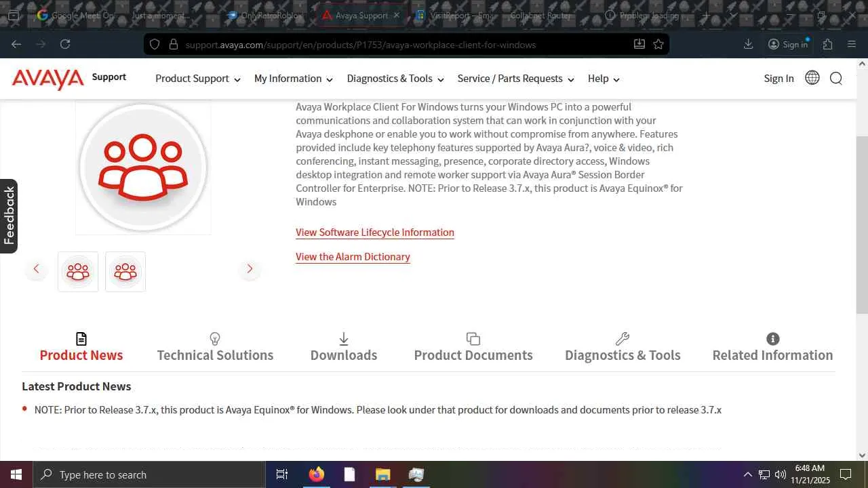868x488 pixels.
Task: Open the language globe icon
Action: [x=812, y=78]
